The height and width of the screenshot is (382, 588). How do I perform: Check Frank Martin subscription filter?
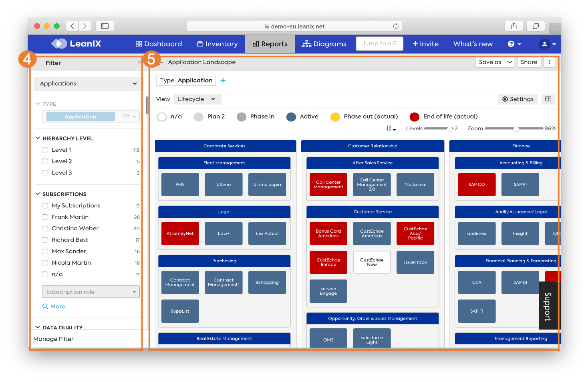pos(45,217)
